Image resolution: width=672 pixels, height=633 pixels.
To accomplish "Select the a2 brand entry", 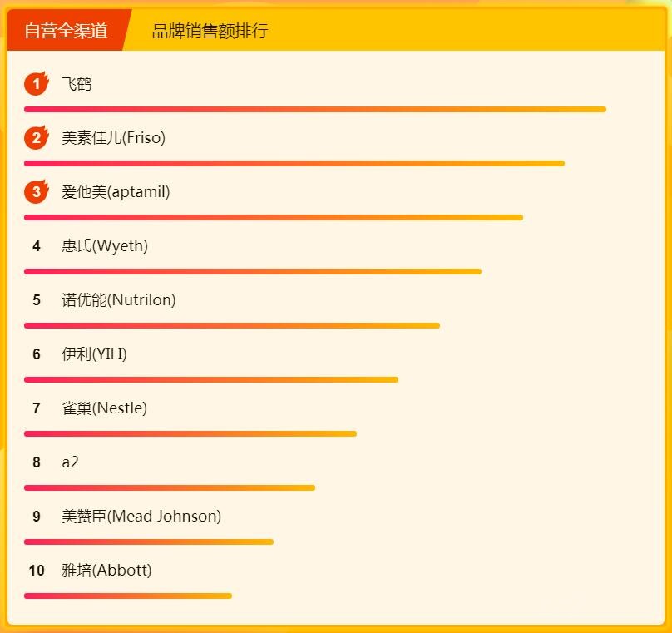I will click(x=70, y=462).
